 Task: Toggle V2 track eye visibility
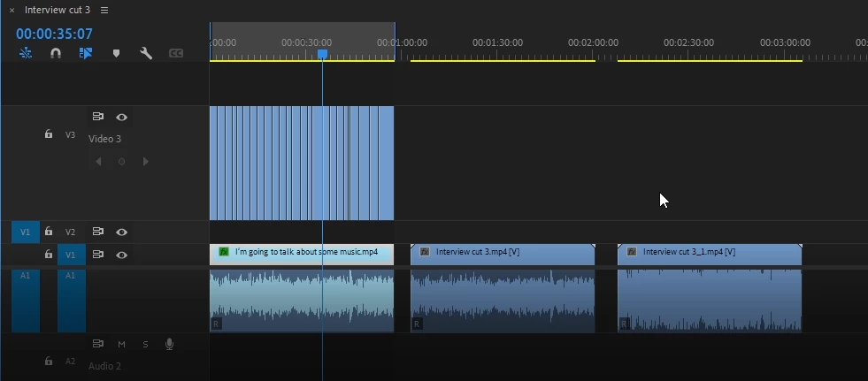click(122, 232)
